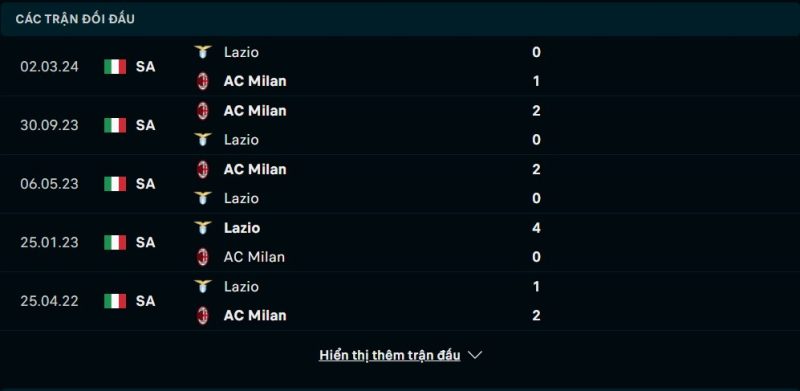The image size is (800, 391).
Task: Open the bold Lazio team name in the 25.01.23 match
Action: pos(241,228)
